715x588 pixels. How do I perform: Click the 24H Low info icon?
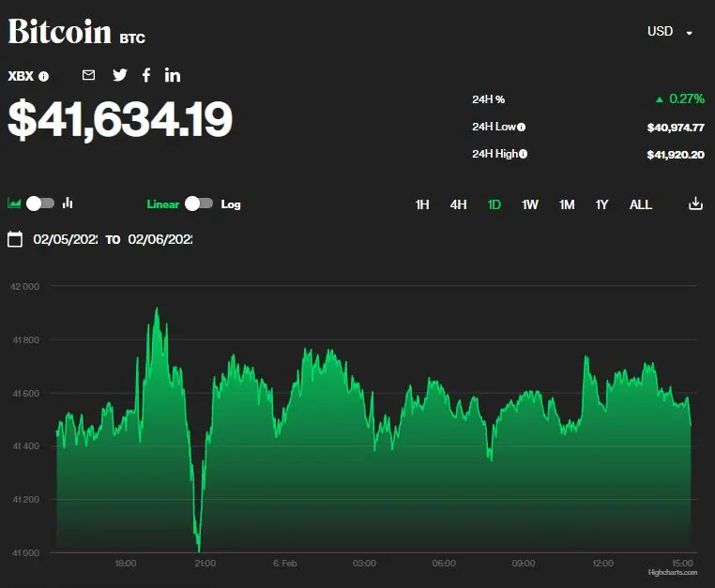521,128
